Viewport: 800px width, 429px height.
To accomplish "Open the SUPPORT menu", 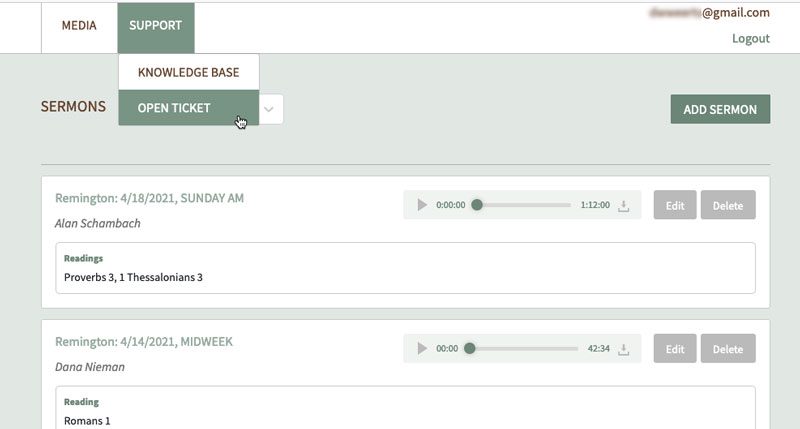I will (156, 28).
